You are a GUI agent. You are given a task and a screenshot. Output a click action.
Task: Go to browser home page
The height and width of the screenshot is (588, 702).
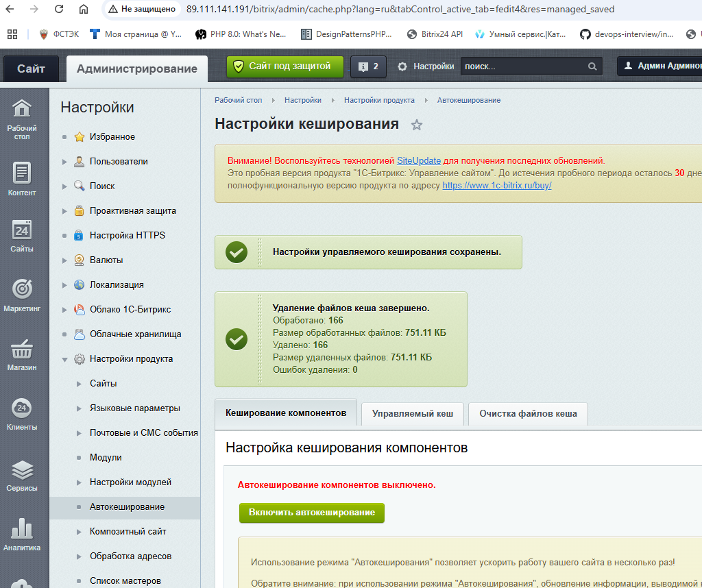point(83,9)
